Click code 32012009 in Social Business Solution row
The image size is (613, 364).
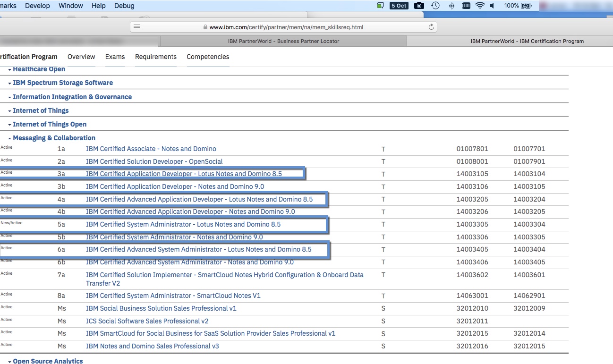[x=529, y=308]
